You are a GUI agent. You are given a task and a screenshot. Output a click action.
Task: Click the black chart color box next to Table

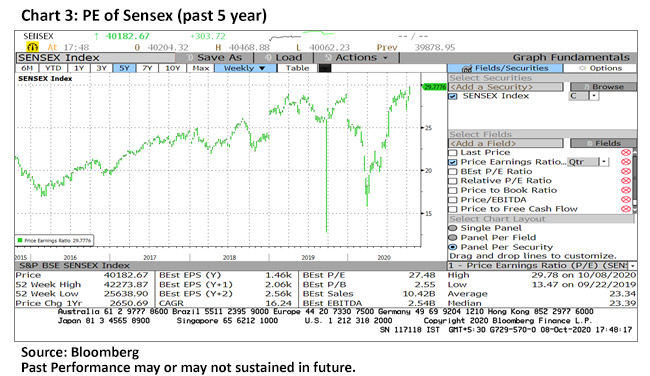tap(325, 68)
